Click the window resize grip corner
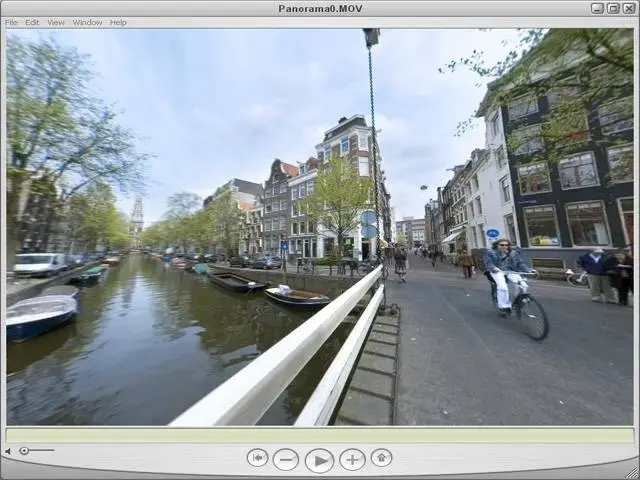The height and width of the screenshot is (480, 640). [631, 471]
